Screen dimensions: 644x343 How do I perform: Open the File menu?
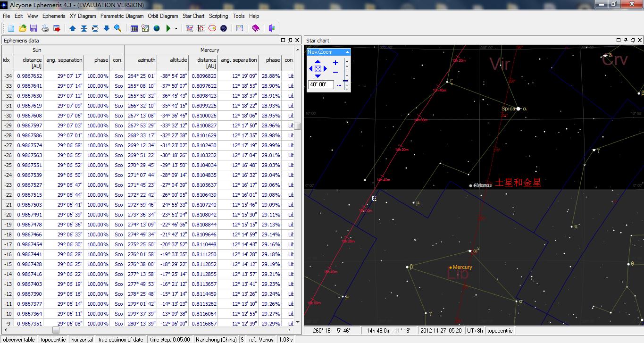[6, 16]
